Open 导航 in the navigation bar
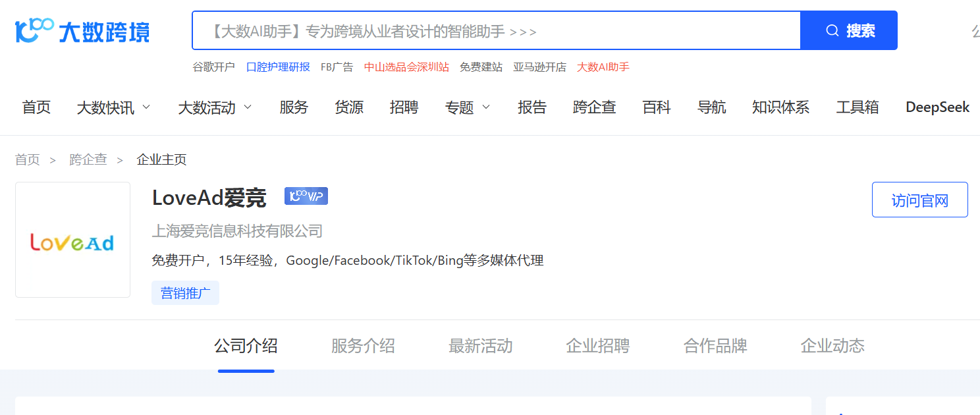This screenshot has width=980, height=415. pos(712,107)
